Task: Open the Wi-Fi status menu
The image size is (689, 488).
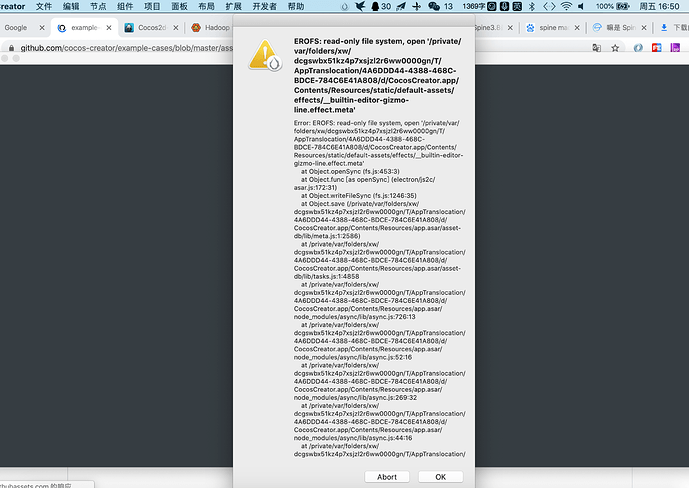Action: click(x=566, y=6)
